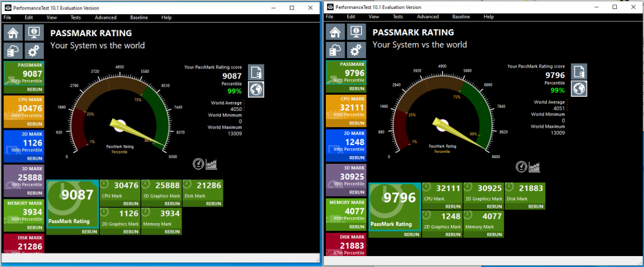Click the globe icon beside the left window's 99%
The width and height of the screenshot is (644, 267).
click(256, 89)
